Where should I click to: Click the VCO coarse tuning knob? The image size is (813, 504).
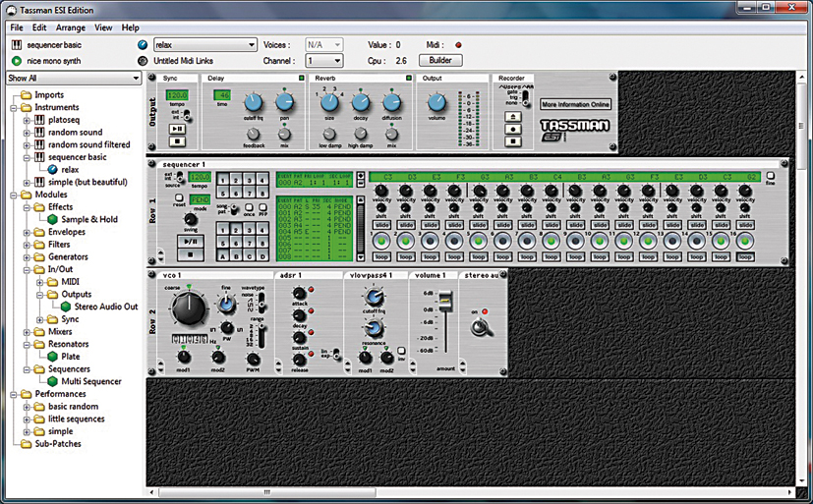coord(189,308)
